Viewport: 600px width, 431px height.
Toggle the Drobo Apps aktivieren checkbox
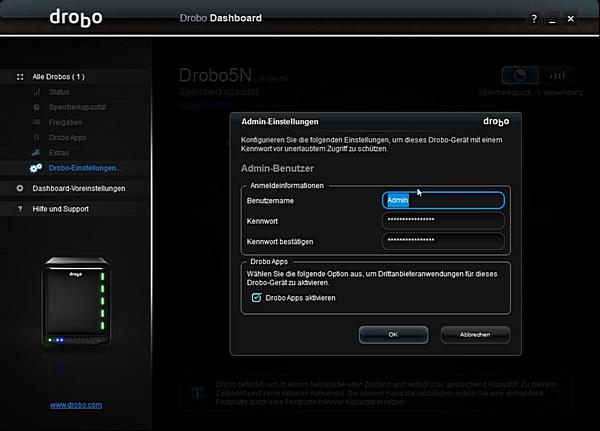[256, 297]
